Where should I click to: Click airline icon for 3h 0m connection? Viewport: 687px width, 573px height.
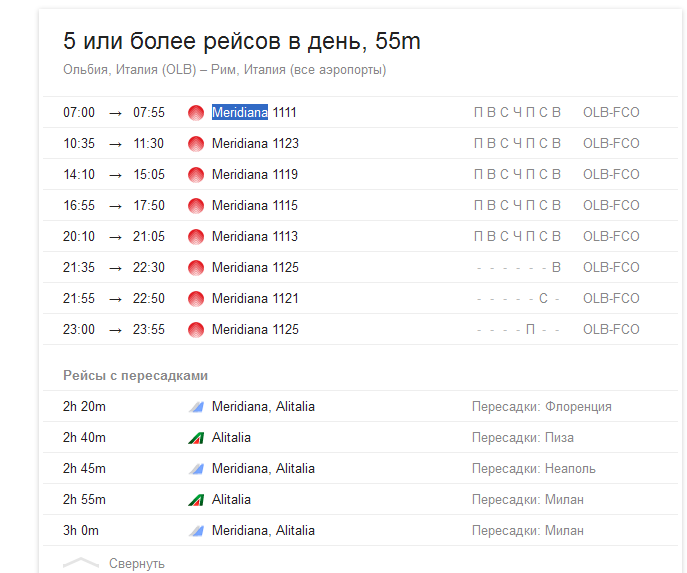[x=196, y=531]
